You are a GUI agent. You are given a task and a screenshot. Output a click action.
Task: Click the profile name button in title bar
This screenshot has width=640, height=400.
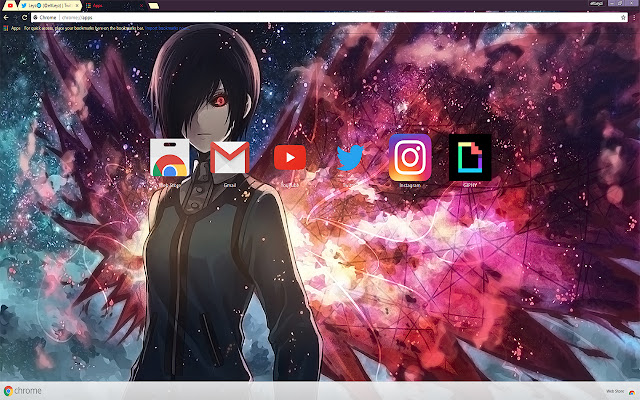point(597,3)
